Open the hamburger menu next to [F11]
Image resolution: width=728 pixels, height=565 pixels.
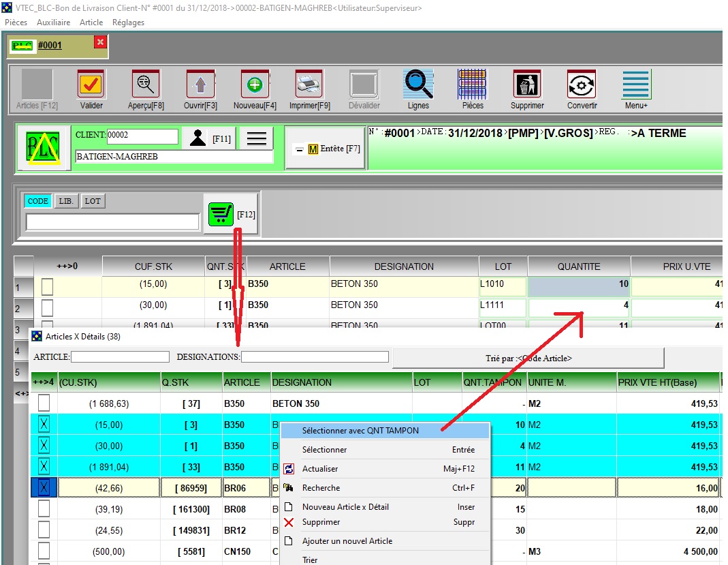click(x=256, y=138)
